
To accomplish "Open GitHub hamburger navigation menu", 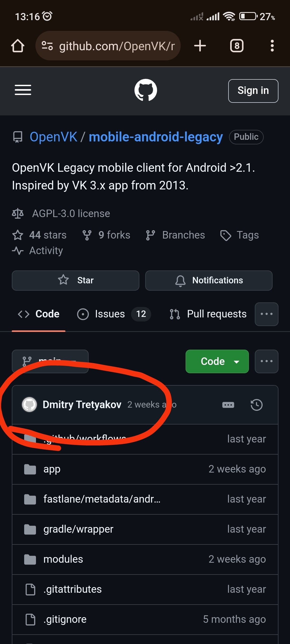I will (x=23, y=90).
